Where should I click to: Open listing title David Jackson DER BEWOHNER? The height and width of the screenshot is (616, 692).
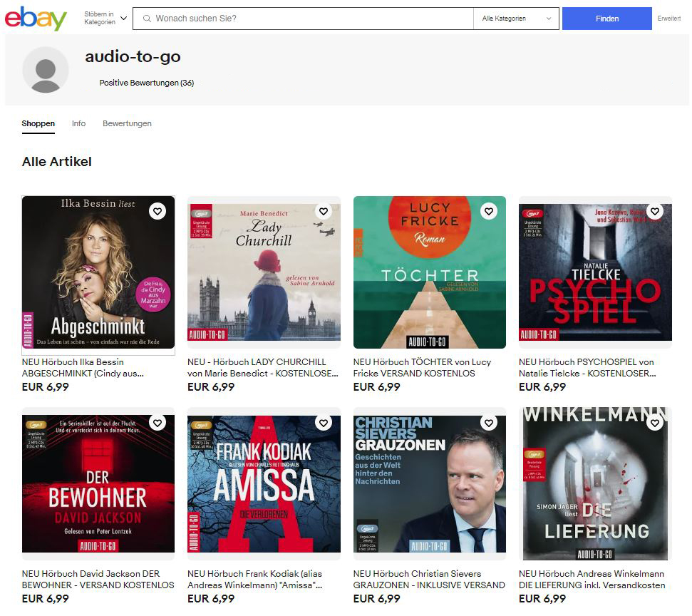[98, 580]
